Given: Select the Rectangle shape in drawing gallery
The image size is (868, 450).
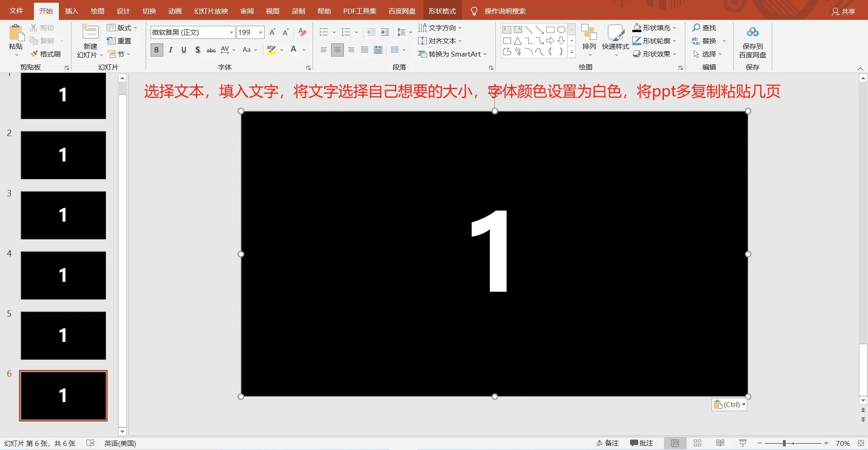Looking at the screenshot, I should pos(550,29).
